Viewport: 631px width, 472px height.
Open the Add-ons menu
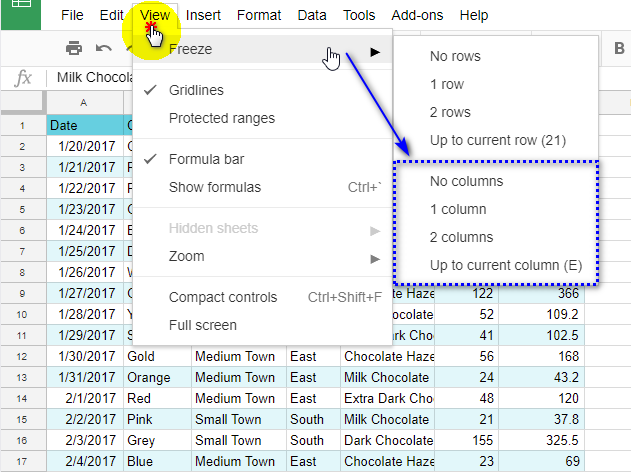tap(417, 15)
